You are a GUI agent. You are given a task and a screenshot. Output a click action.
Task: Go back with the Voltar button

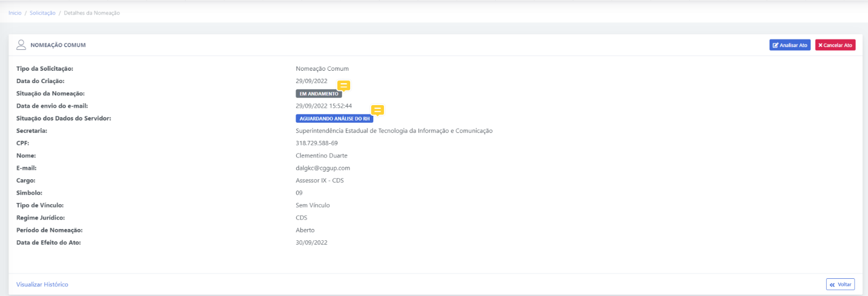click(840, 284)
